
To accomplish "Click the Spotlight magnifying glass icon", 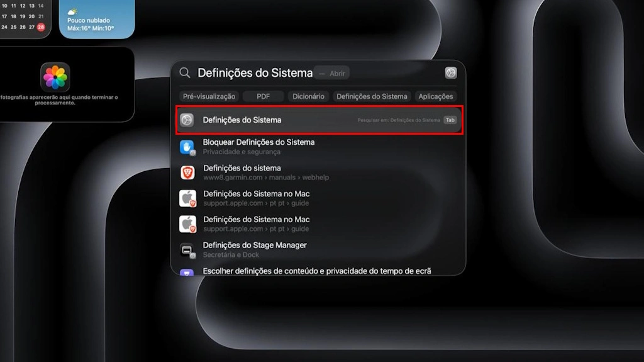I will click(185, 73).
